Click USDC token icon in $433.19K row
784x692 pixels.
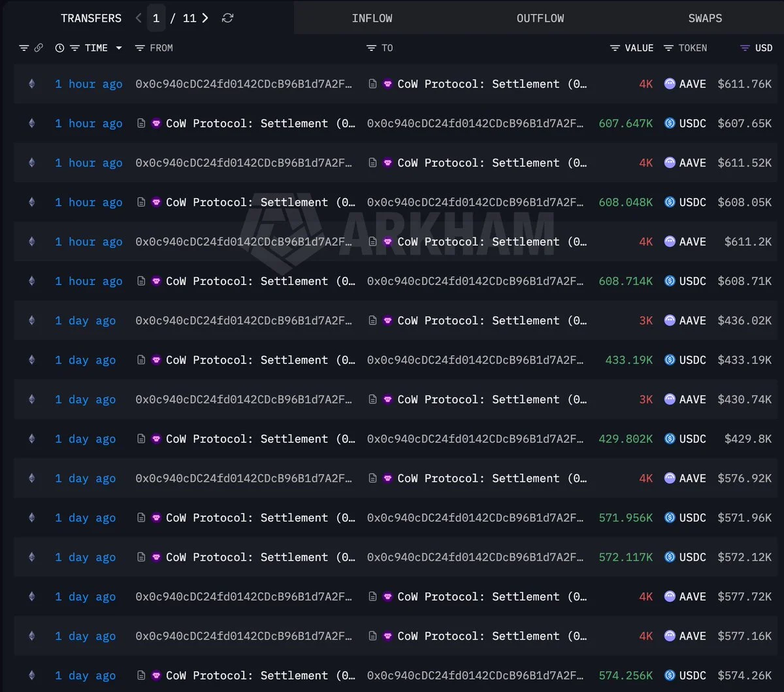pos(670,359)
